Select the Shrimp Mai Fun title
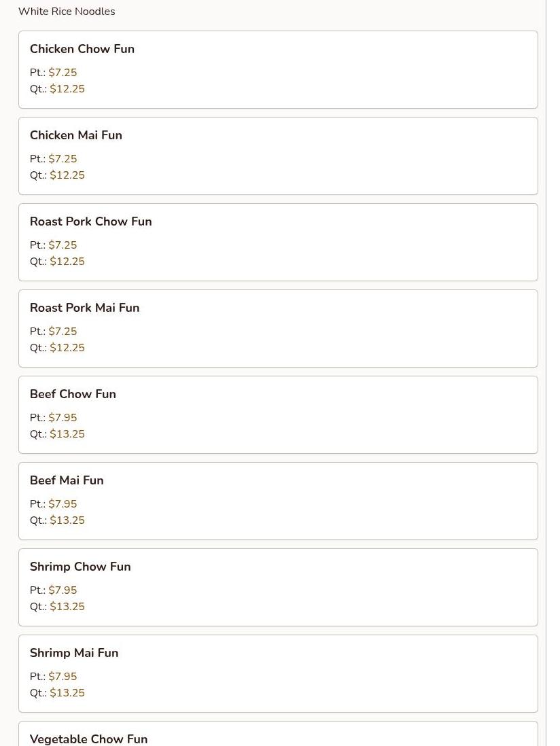The width and height of the screenshot is (560, 746). click(74, 653)
